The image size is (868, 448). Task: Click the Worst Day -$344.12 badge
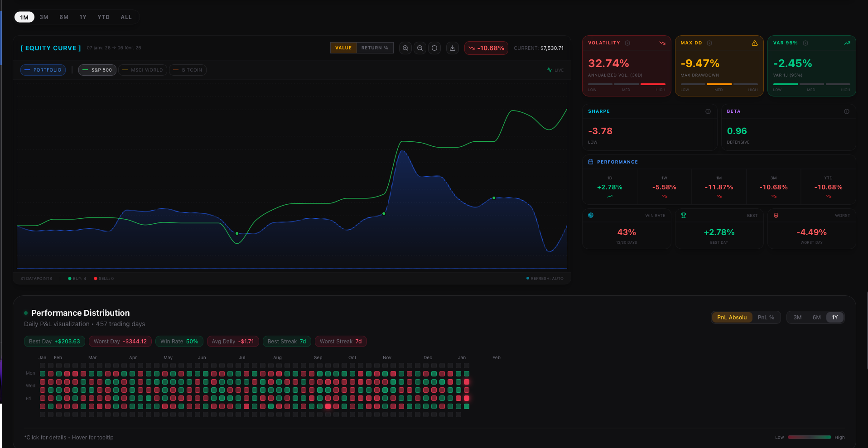pos(120,341)
